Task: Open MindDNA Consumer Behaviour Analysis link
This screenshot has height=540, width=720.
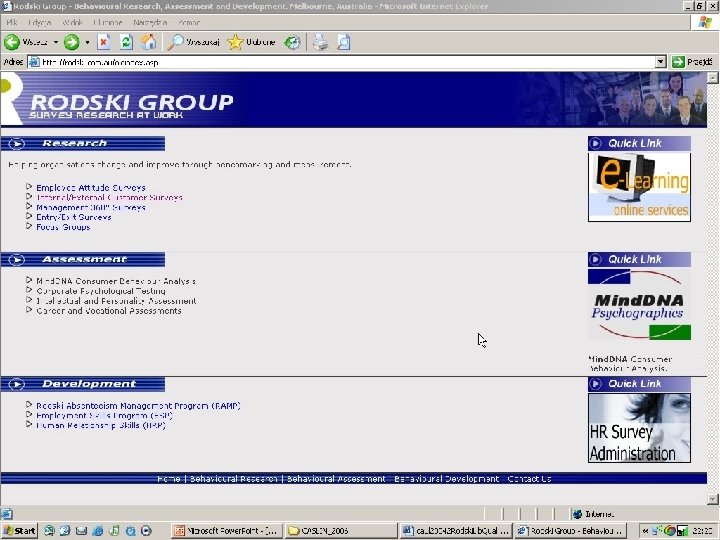Action: pyautogui.click(x=116, y=281)
